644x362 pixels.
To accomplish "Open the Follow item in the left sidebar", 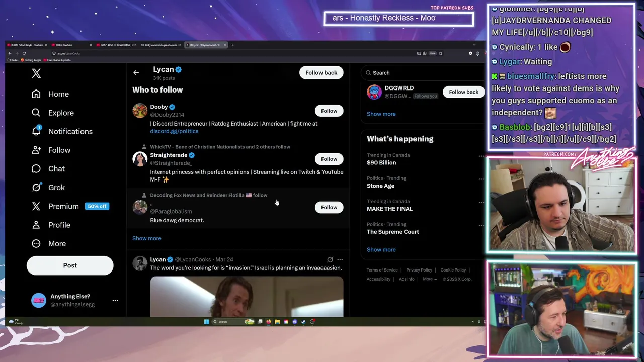I will click(x=50, y=150).
